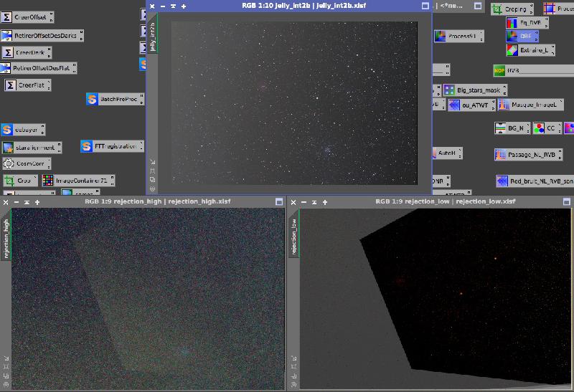Viewport: 574px width, 392px height.
Task: Click the Passage_NL_RVB process icon
Action: (528, 155)
